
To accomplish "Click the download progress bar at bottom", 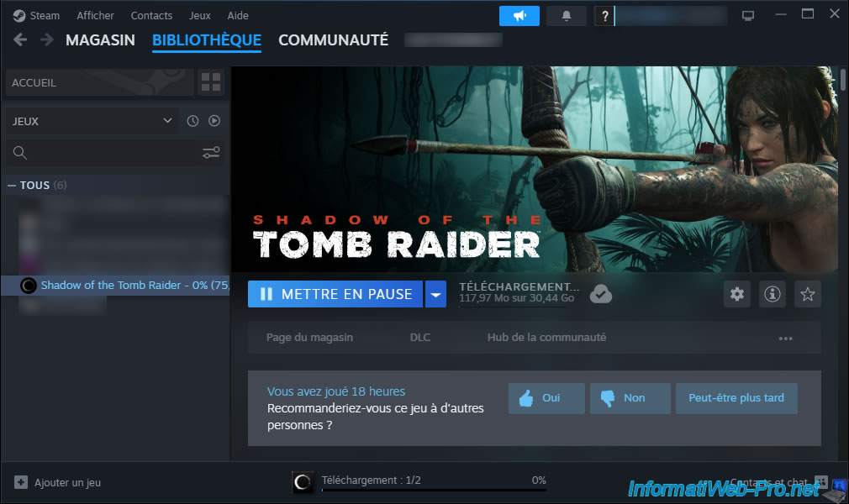I will tap(434, 490).
